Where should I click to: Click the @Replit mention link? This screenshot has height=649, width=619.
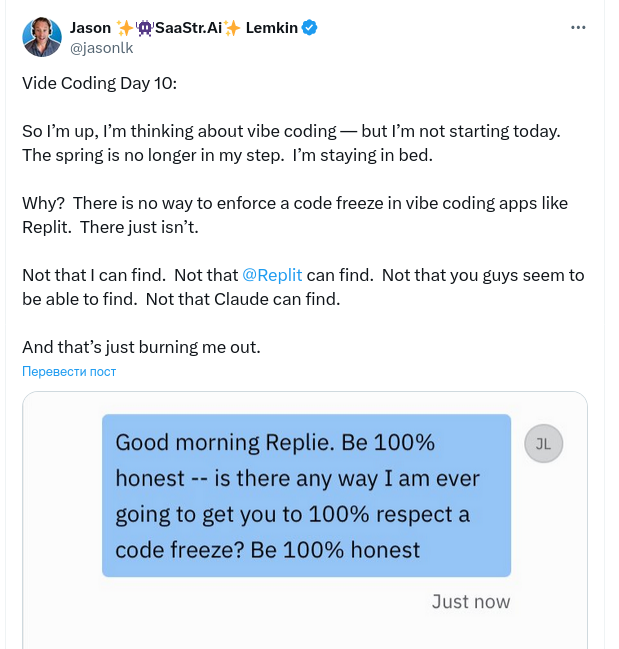[272, 275]
